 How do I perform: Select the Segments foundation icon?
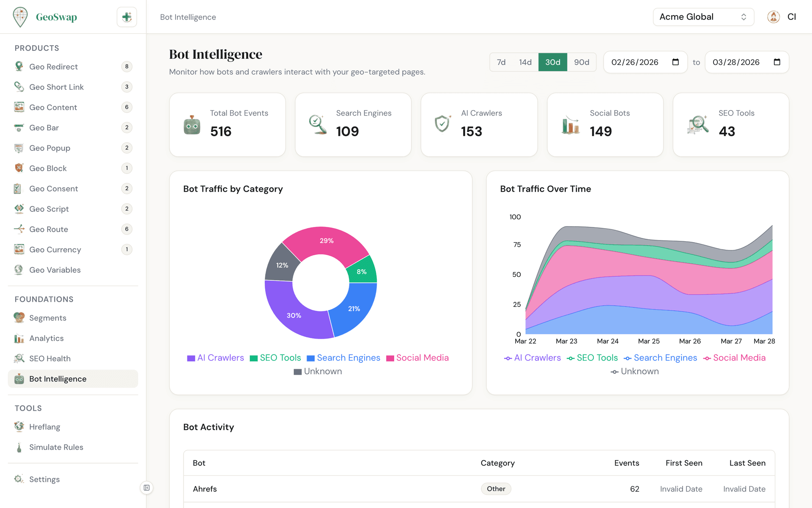coord(19,317)
